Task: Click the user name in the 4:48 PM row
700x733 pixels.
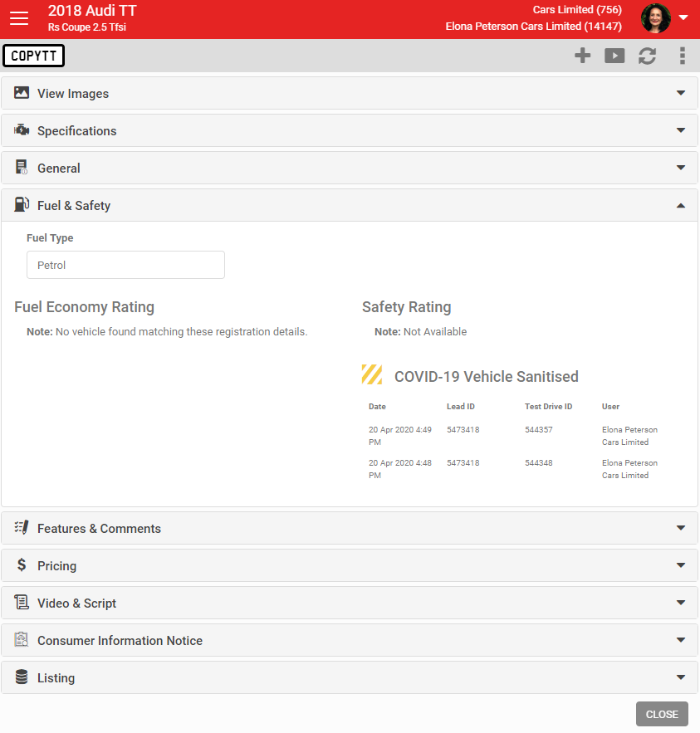Action: 629,469
